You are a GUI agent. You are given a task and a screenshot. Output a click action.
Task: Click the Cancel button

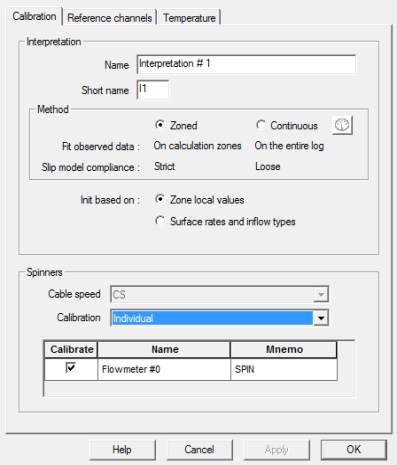[199, 449]
